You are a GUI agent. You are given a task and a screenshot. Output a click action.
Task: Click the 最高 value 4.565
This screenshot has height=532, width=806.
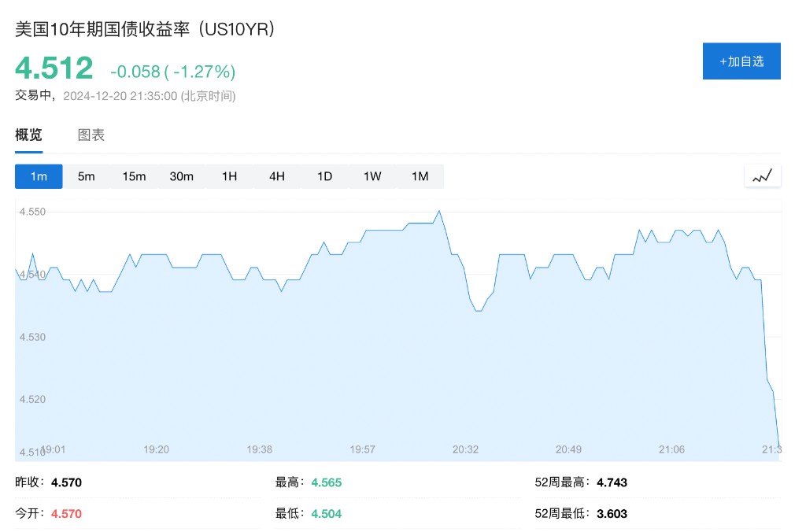327,482
